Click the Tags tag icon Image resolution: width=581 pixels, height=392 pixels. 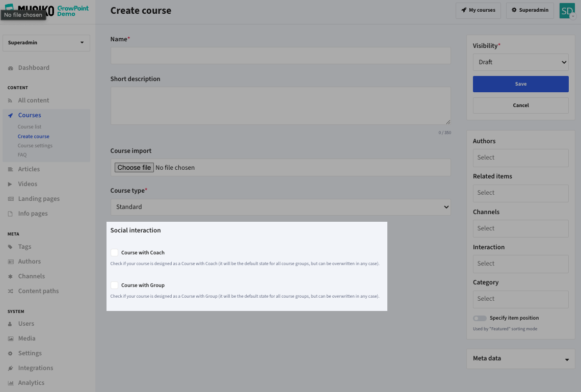click(x=10, y=247)
